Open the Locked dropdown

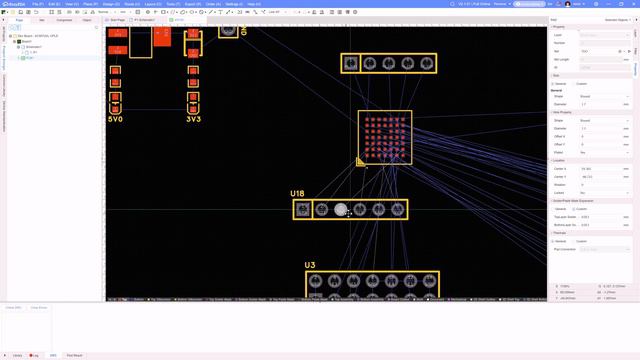[605, 193]
